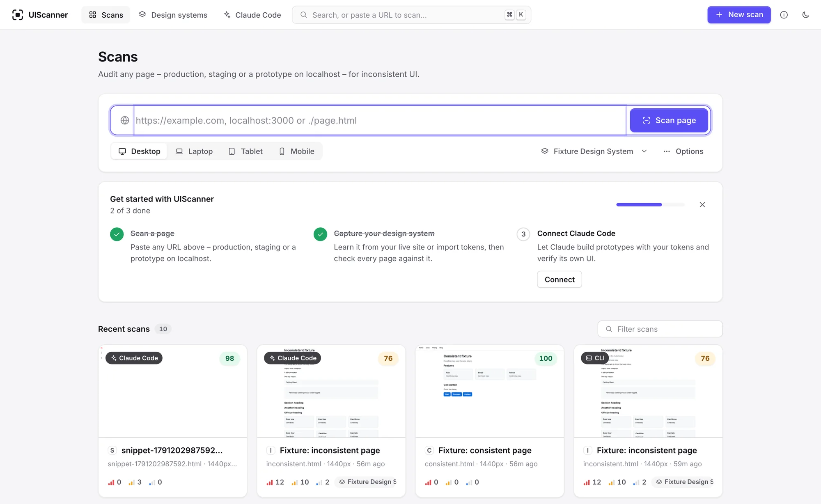Open the Options menu
821x504 pixels.
[x=683, y=151]
